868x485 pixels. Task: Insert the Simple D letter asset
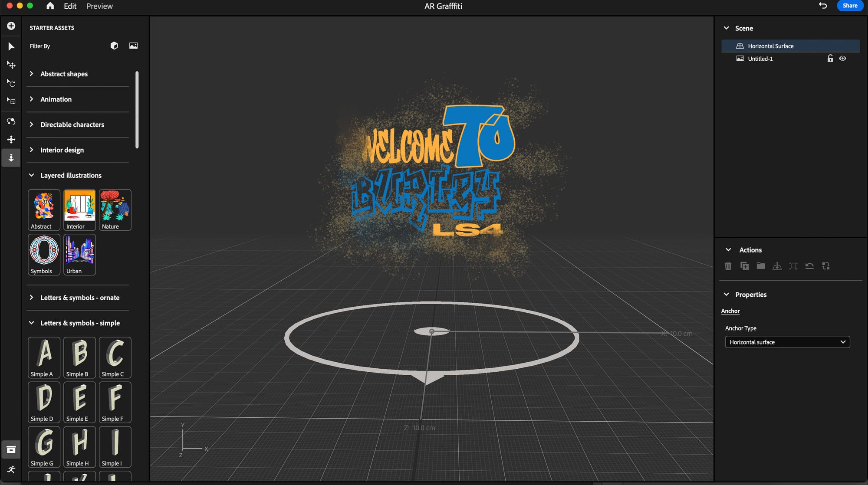(x=44, y=402)
